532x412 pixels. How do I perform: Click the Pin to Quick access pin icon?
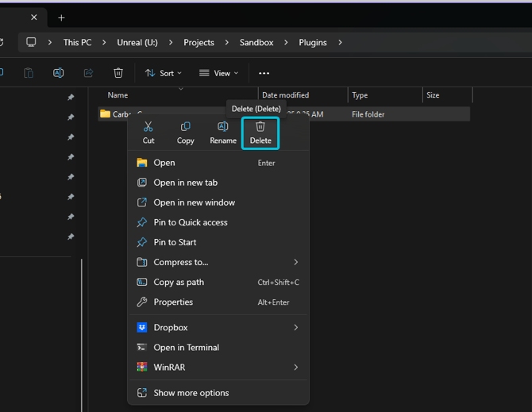(x=142, y=222)
